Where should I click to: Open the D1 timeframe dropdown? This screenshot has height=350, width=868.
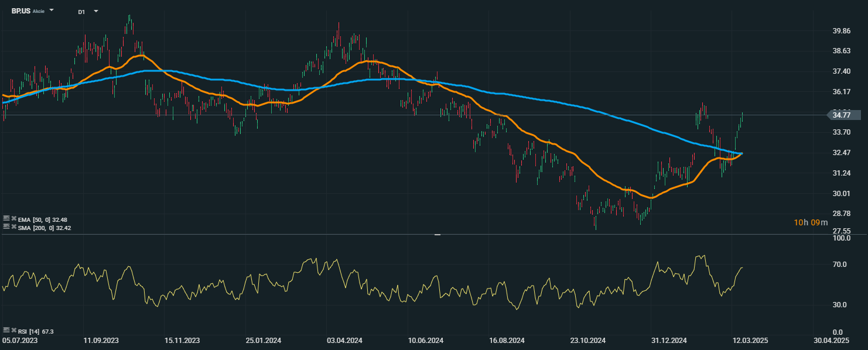coord(95,11)
